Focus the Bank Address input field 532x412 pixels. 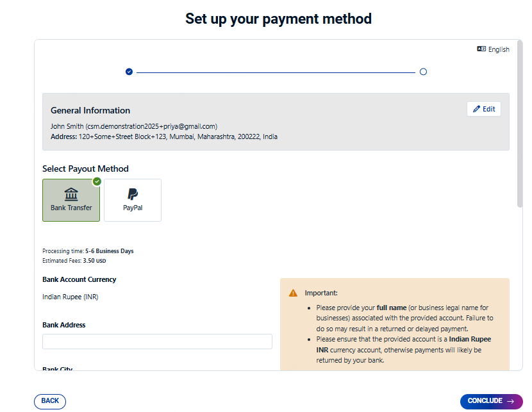click(157, 342)
